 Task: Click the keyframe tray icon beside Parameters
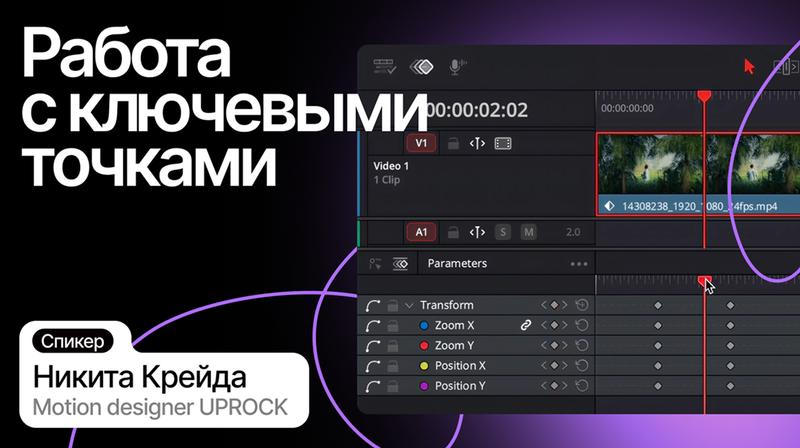coord(400,264)
